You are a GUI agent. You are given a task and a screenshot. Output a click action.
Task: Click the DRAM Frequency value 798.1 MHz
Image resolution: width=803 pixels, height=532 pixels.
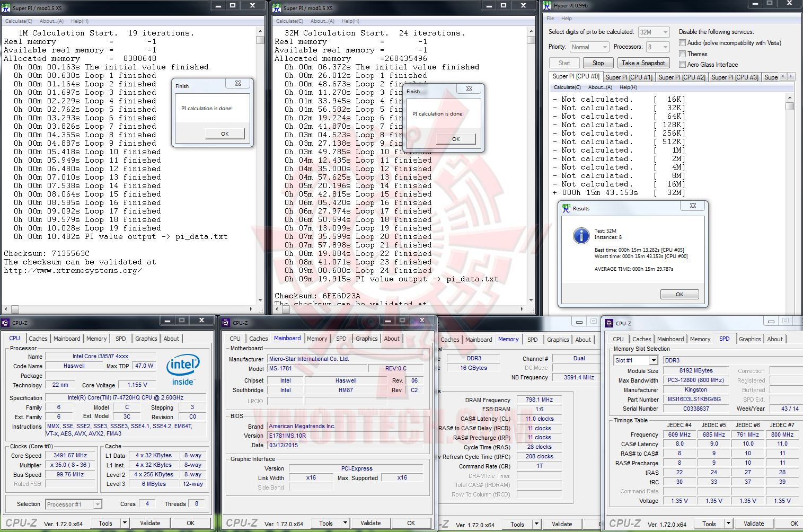[x=539, y=400]
